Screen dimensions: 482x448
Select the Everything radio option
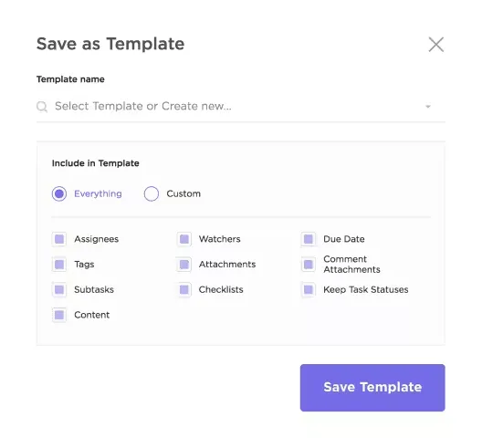point(59,193)
